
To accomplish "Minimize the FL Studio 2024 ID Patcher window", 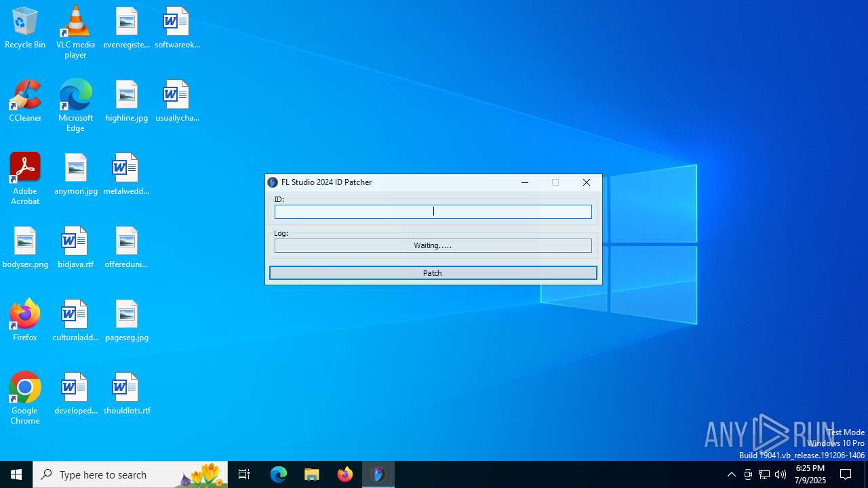I will [x=524, y=182].
